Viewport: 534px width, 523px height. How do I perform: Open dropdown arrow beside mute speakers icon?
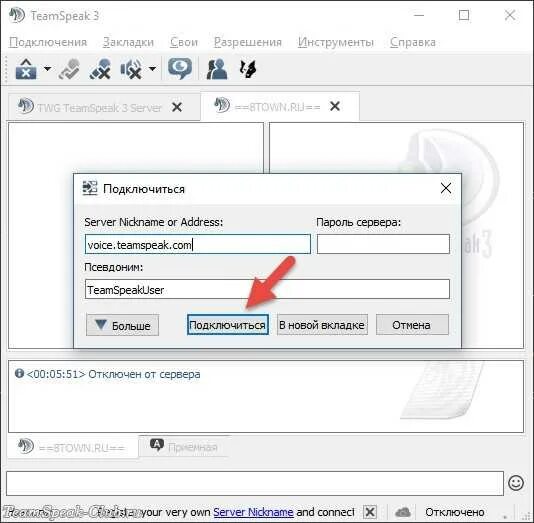point(152,69)
